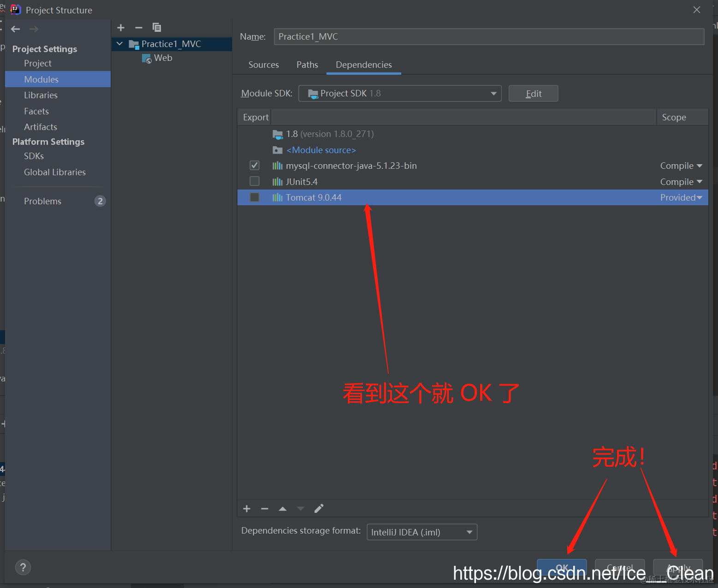Change Tomcat scope from Provided
The image size is (718, 588).
pos(681,197)
